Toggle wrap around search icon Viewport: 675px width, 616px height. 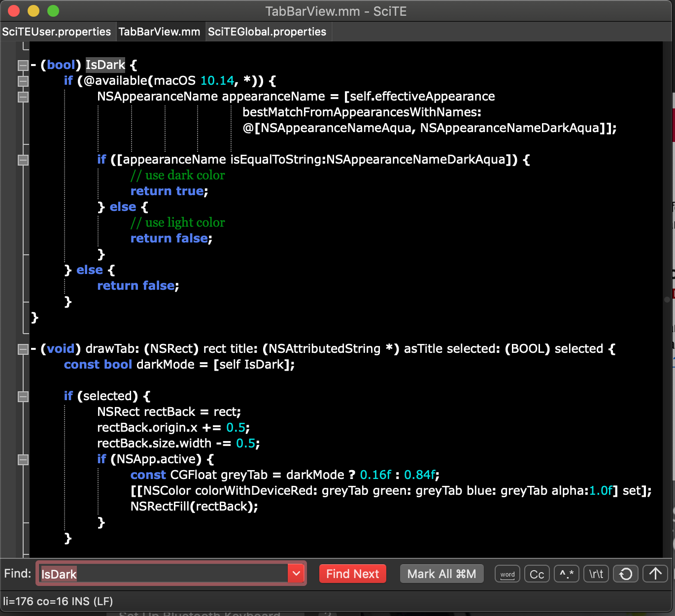(x=626, y=574)
